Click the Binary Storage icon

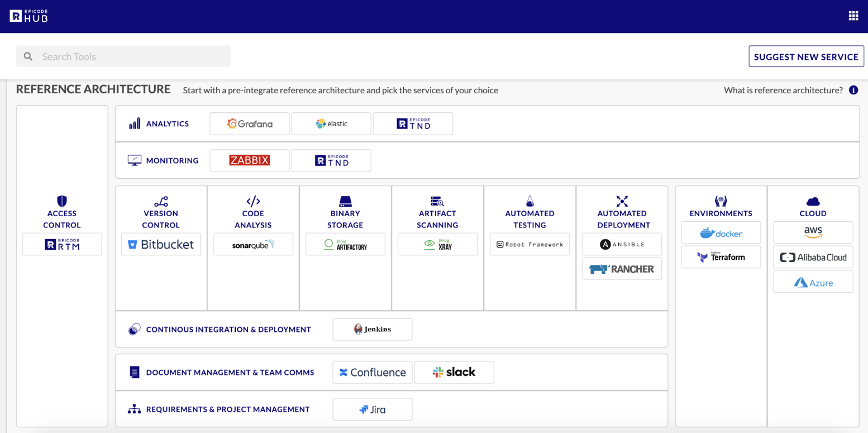pos(345,202)
